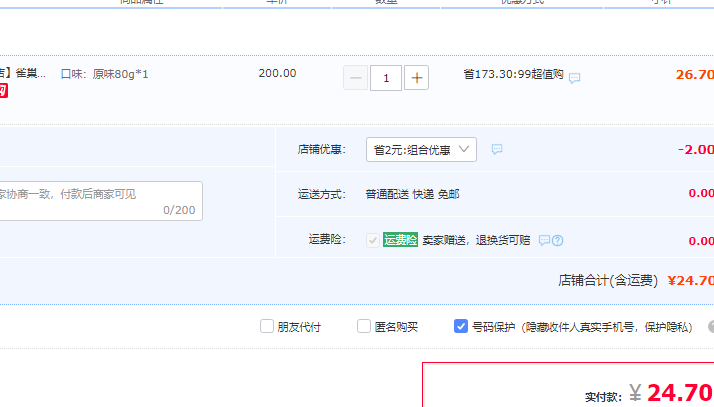The image size is (714, 407).
Task: Check the 朋友代付 checkbox
Action: coord(267,326)
